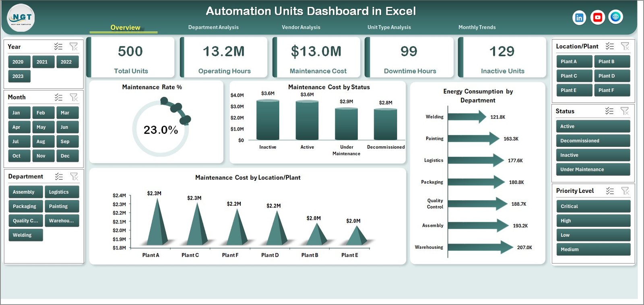Click the YouTube icon
Image resolution: width=644 pixels, height=305 pixels.
pos(597,17)
